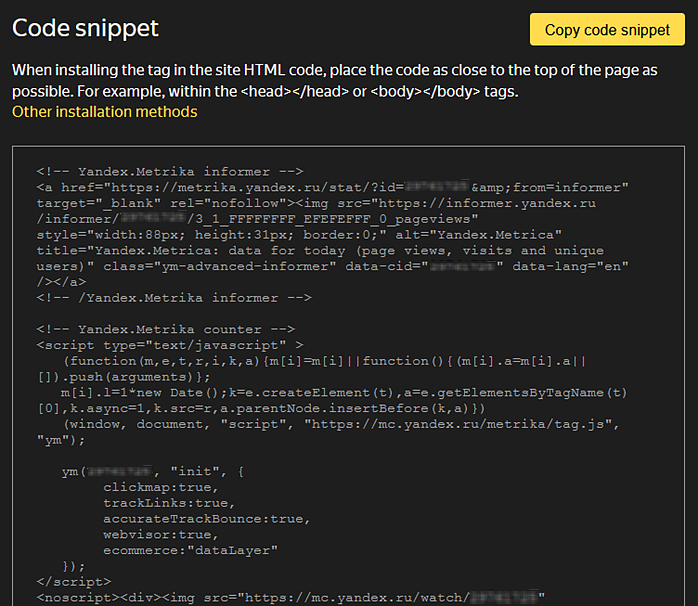The height and width of the screenshot is (606, 698).
Task: Click the opening "<!-- Yandex.Metrika informer -->" comment
Action: [170, 171]
